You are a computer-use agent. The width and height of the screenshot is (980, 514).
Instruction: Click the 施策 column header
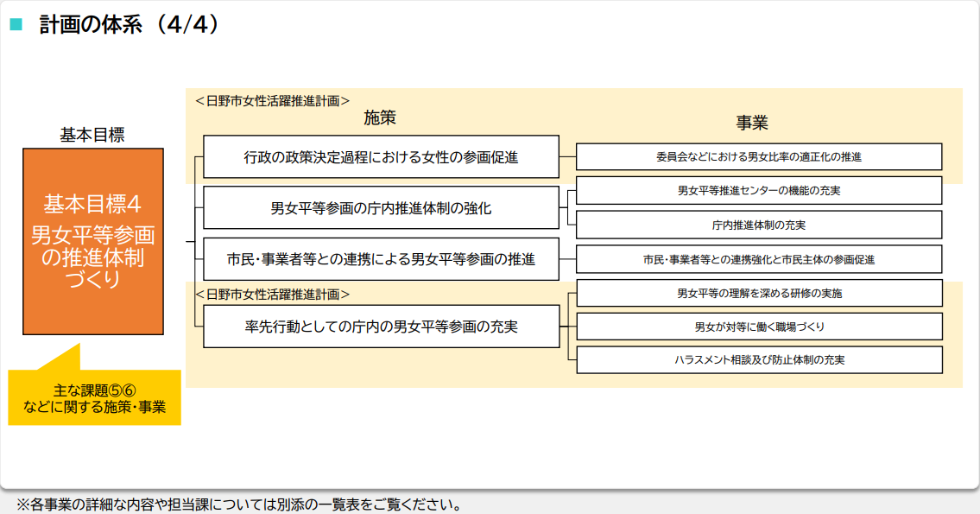pos(380,118)
